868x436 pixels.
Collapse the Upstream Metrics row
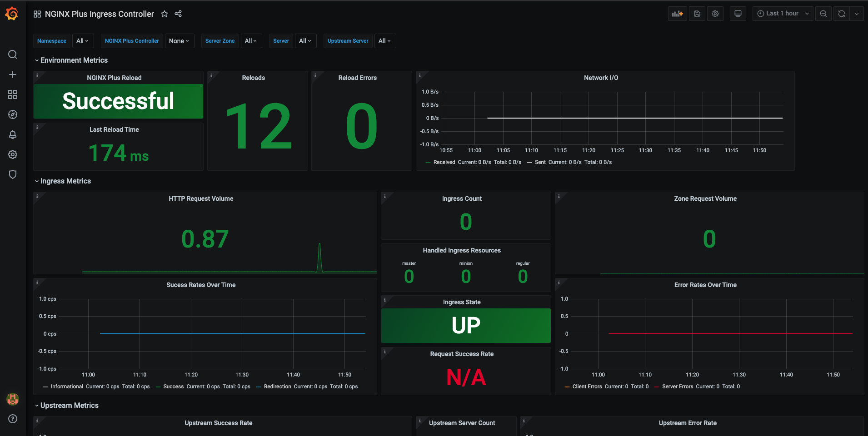click(x=67, y=406)
